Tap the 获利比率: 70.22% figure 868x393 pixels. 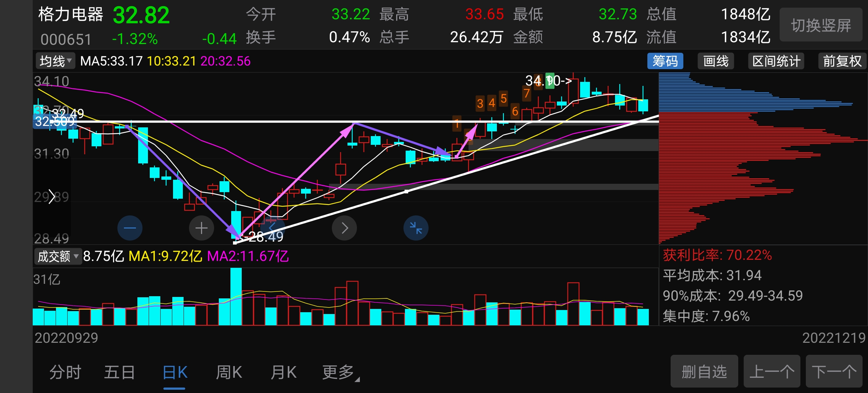point(717,255)
